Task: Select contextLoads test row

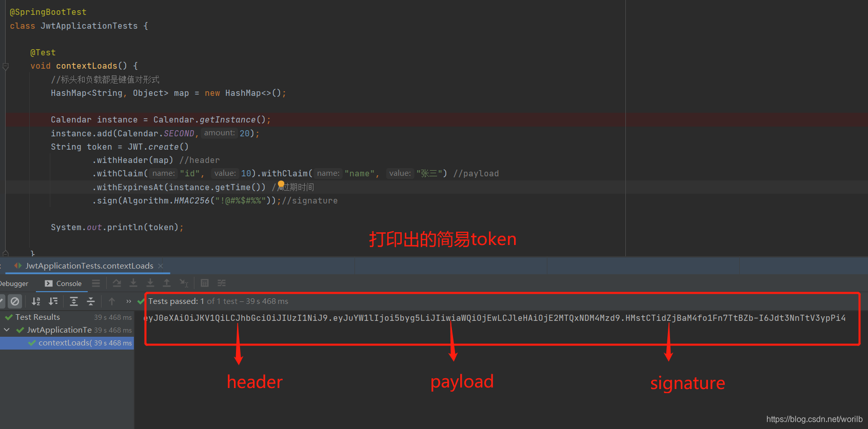Action: (67, 343)
